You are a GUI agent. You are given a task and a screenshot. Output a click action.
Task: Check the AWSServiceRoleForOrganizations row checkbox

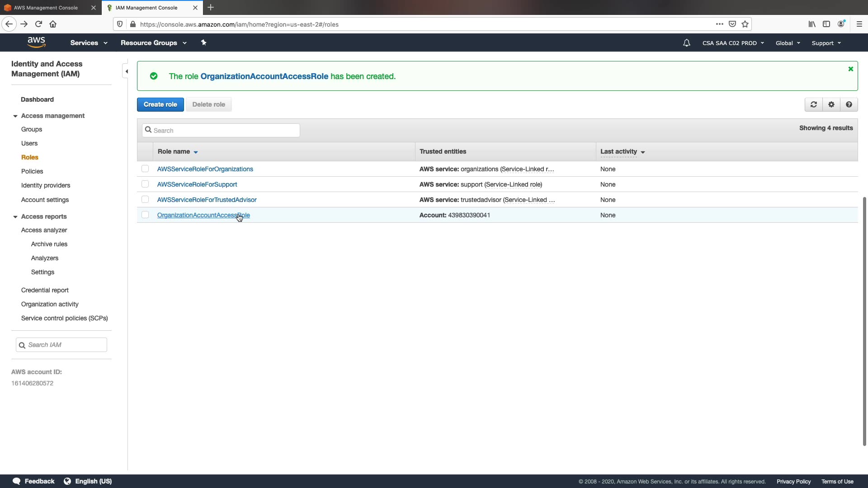point(145,169)
